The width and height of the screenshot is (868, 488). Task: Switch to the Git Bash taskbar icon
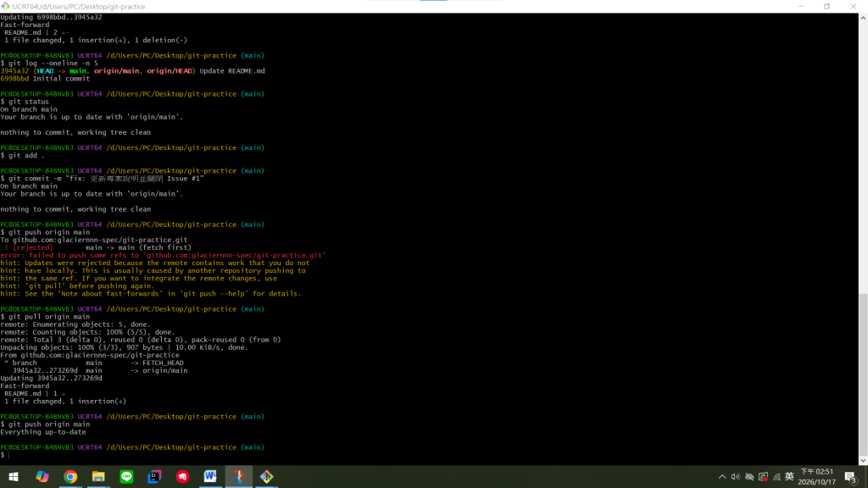[x=267, y=476]
